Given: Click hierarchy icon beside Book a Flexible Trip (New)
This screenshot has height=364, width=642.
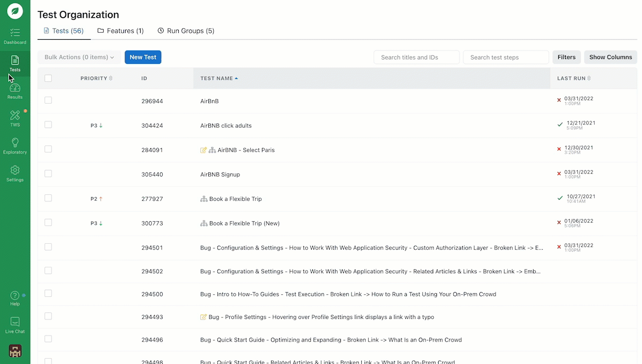Looking at the screenshot, I should click(x=204, y=223).
